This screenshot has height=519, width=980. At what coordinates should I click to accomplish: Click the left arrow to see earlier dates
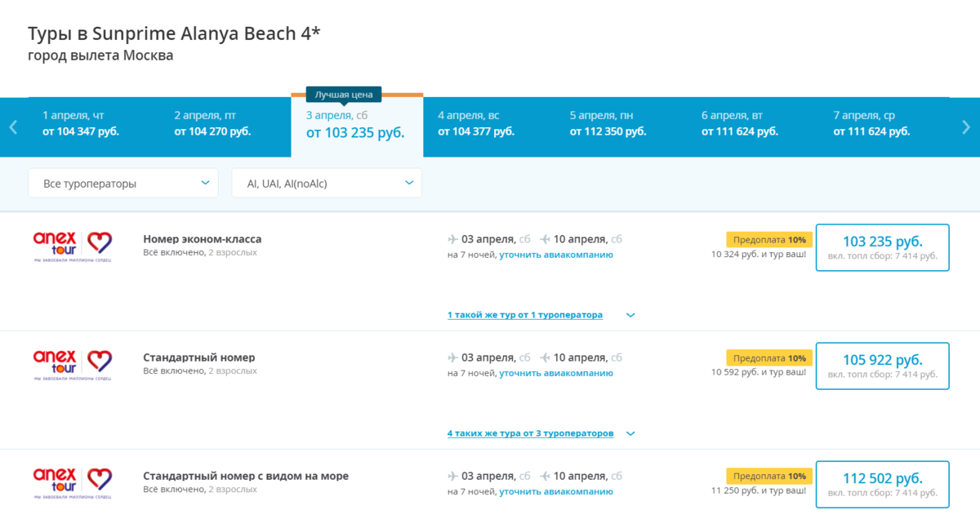11,126
